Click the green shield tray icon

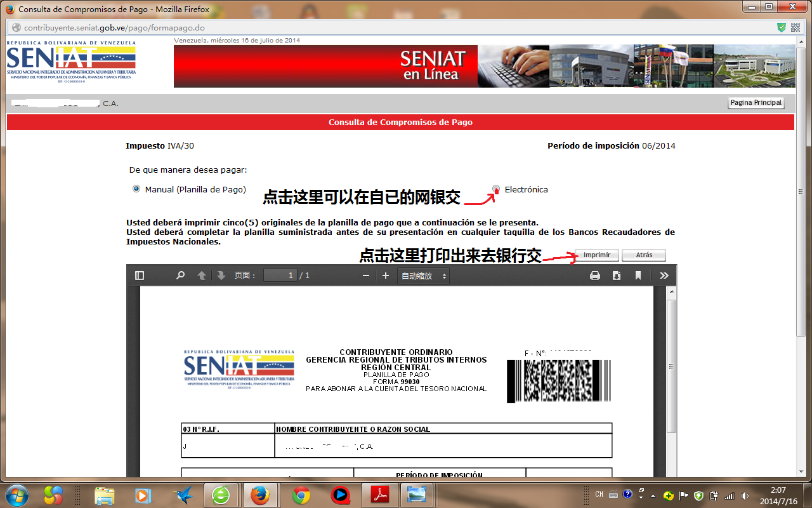[698, 495]
